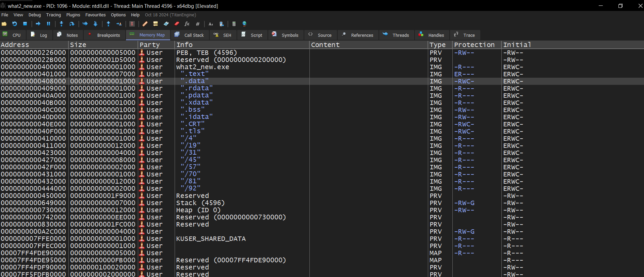This screenshot has height=277, width=644.
Task: Click the Pause execution icon
Action: pos(48,24)
